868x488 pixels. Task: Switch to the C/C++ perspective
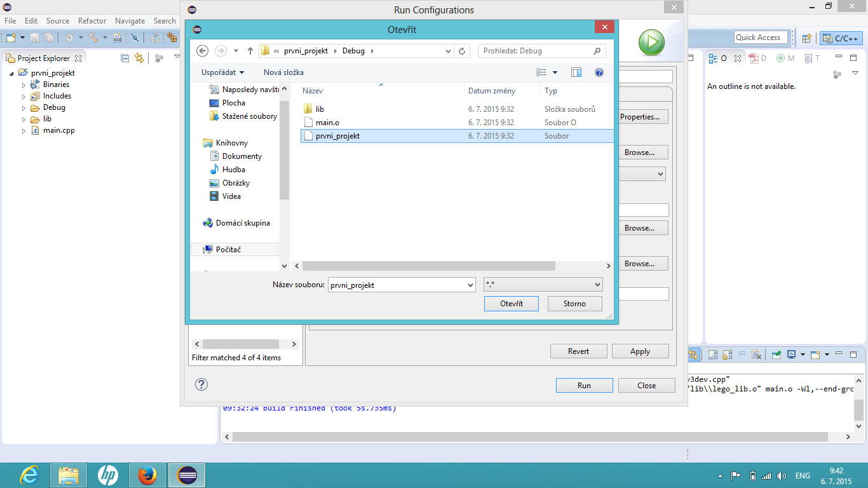841,38
